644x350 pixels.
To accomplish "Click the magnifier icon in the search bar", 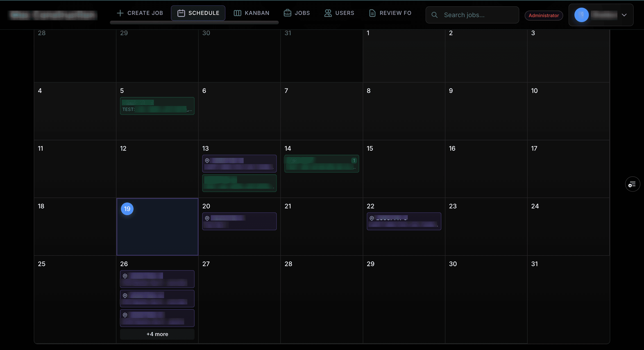I will tap(435, 15).
